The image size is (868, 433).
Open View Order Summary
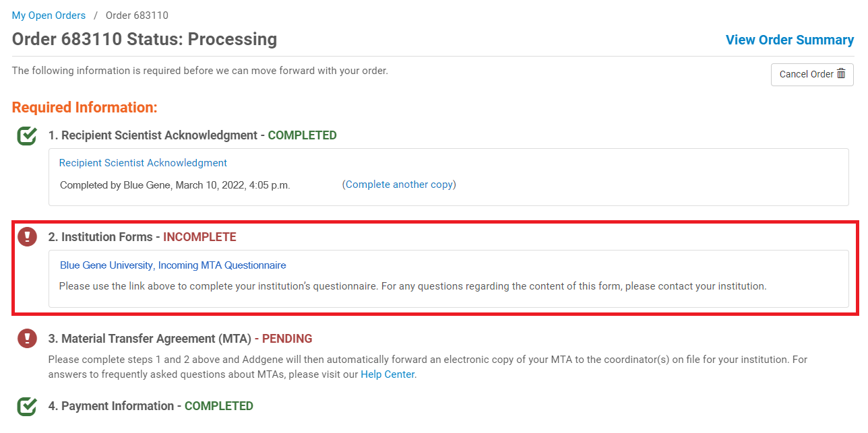tap(790, 40)
